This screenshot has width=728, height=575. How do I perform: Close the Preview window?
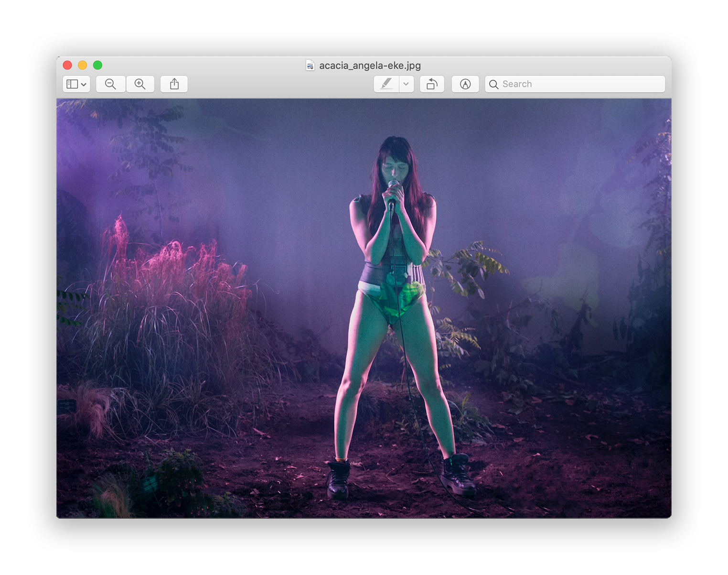click(67, 65)
